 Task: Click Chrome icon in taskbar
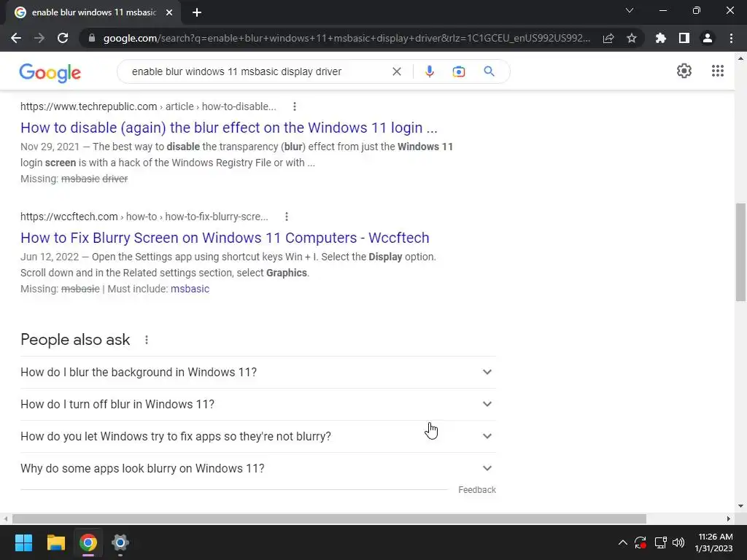88,542
